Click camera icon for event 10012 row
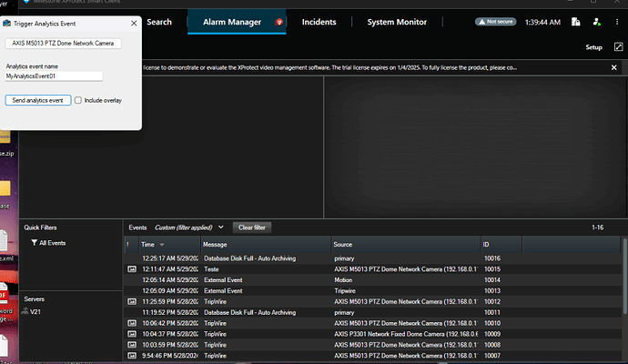The width and height of the screenshot is (628, 364). [x=132, y=301]
